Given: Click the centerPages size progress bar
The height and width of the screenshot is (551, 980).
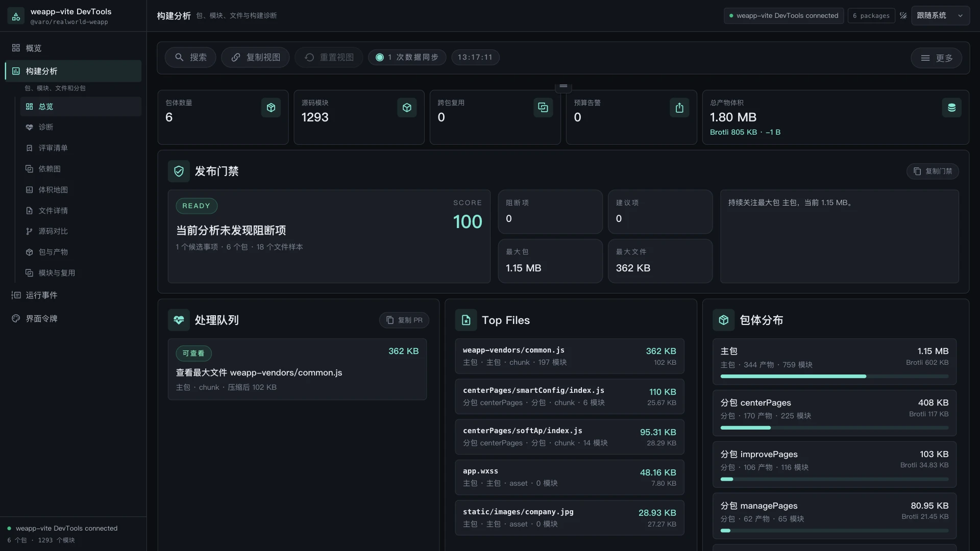Looking at the screenshot, I should [x=835, y=428].
